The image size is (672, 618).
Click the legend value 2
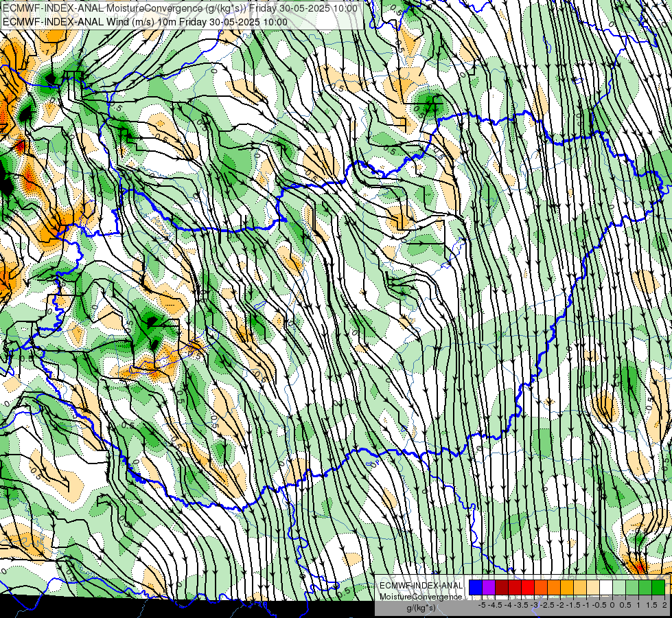click(x=664, y=605)
